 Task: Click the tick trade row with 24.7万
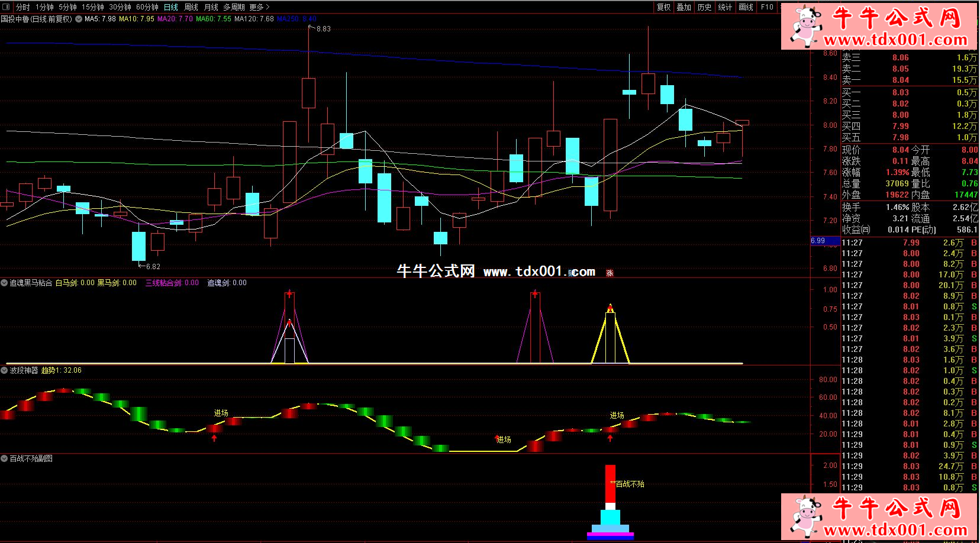click(x=910, y=466)
